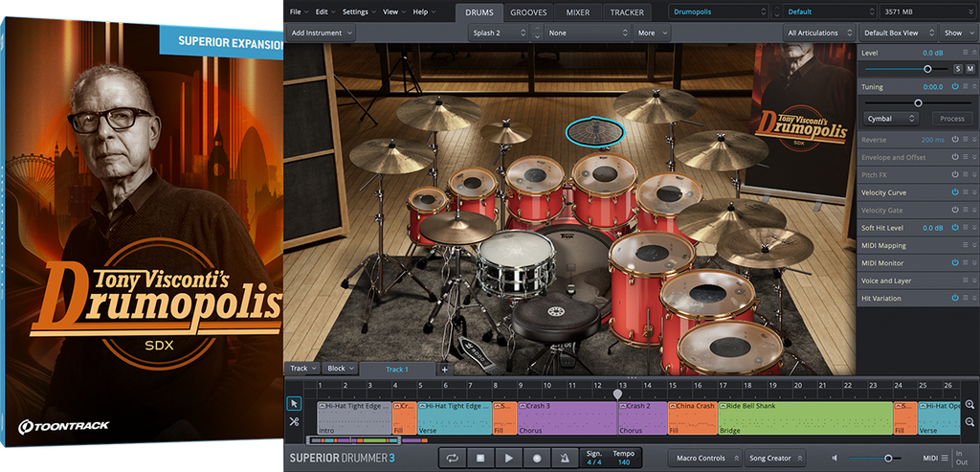Enable the Reverse power toggle
This screenshot has width=980, height=472.
point(954,140)
